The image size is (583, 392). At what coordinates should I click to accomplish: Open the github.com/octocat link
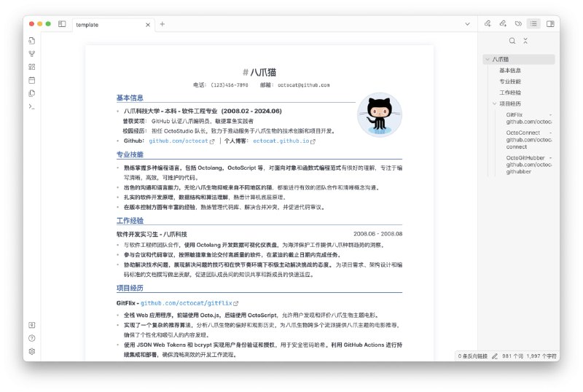pyautogui.click(x=178, y=141)
